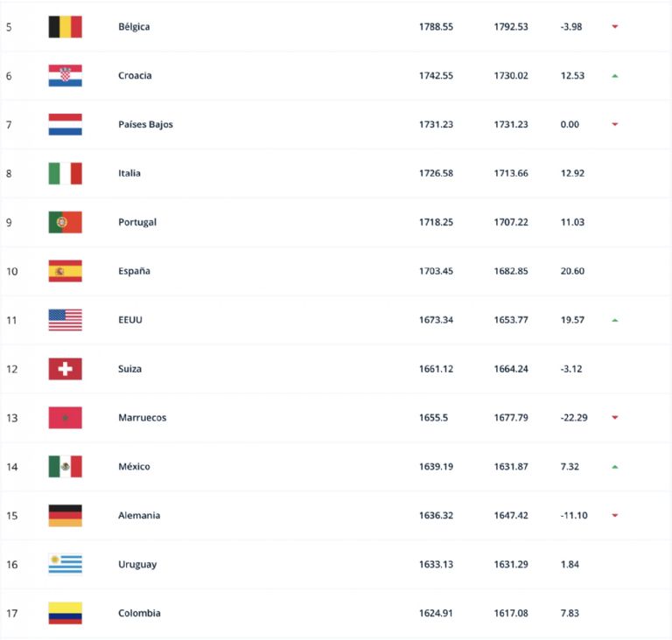This screenshot has height=640, width=672.
Task: Select the Marruecos team name
Action: click(x=143, y=418)
